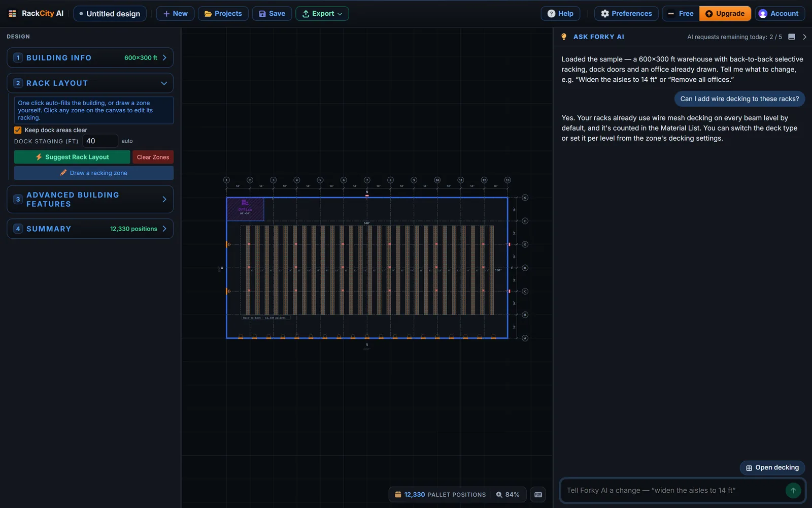Click the RackCity AI logo
This screenshot has width=812, height=508.
click(x=36, y=14)
